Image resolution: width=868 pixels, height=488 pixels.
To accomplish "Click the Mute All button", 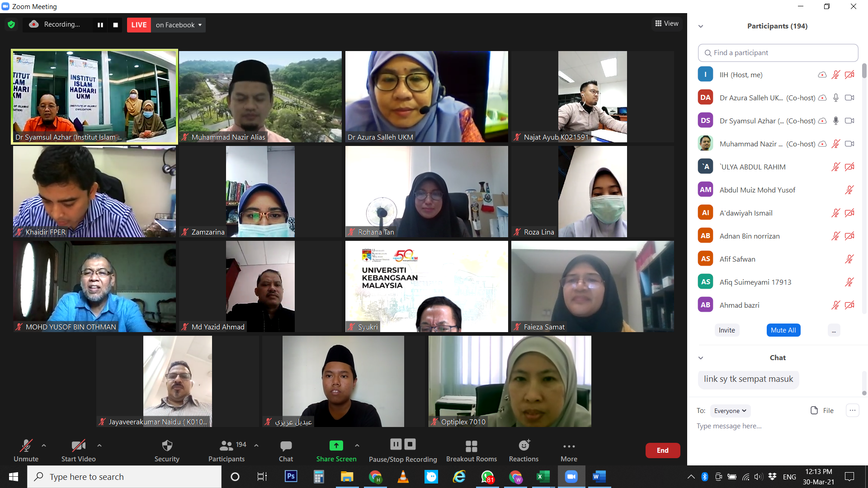I will pos(783,330).
